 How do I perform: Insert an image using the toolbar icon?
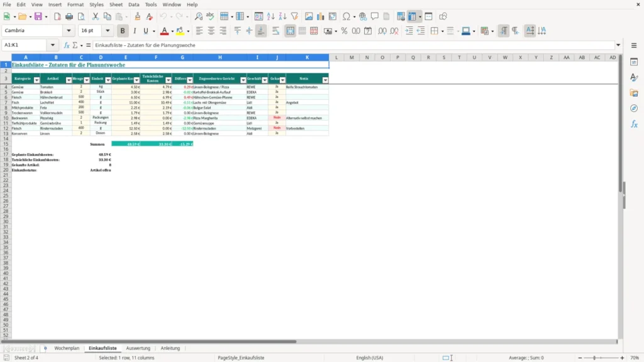point(309,16)
